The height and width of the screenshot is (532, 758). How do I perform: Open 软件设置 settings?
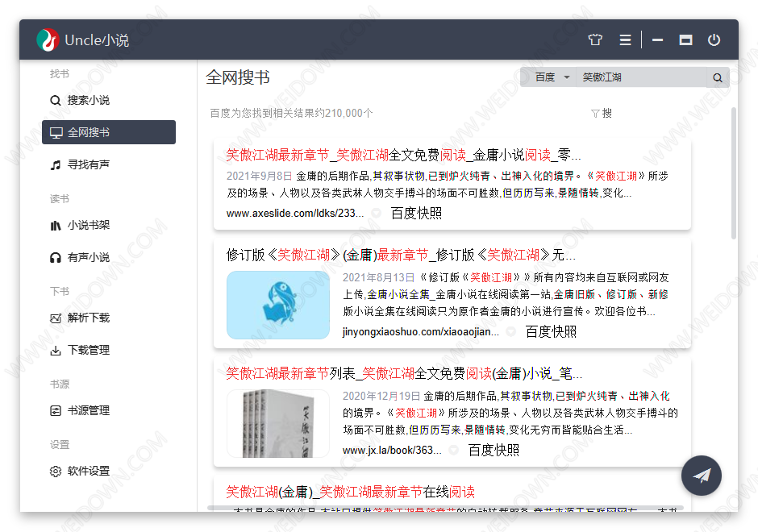pyautogui.click(x=109, y=471)
